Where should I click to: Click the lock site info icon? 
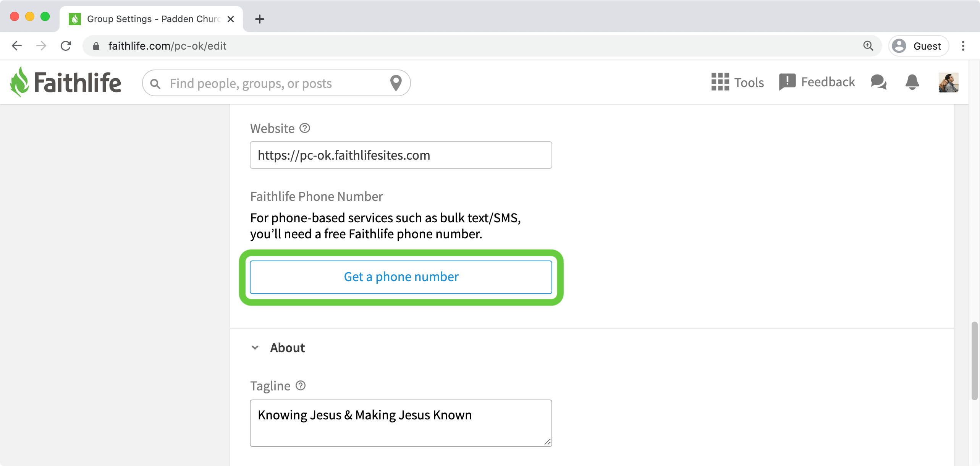96,46
